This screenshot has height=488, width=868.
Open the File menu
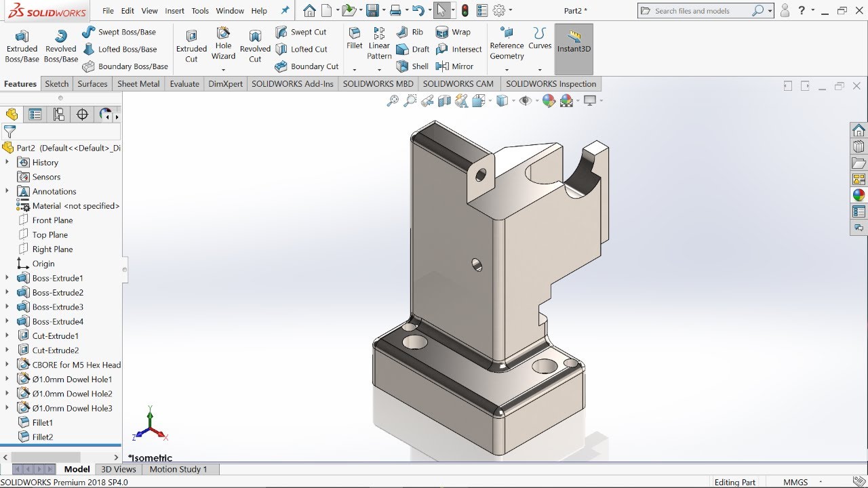[x=108, y=11]
